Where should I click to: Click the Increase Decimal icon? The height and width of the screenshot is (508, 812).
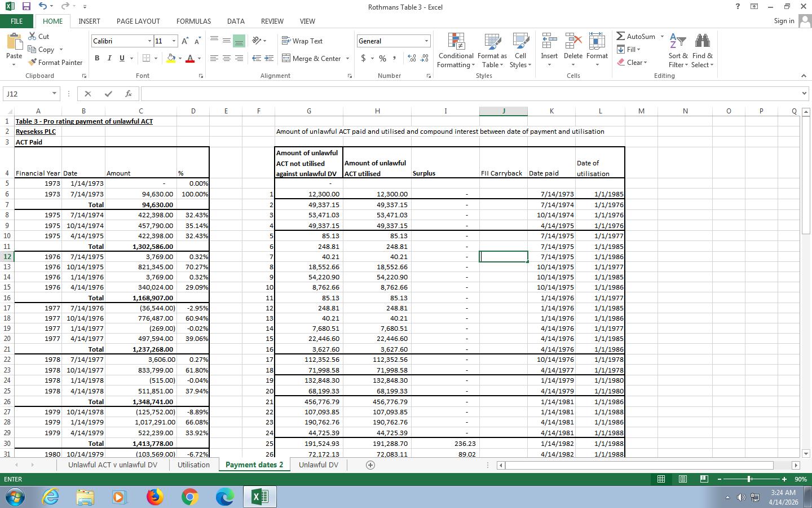point(412,58)
